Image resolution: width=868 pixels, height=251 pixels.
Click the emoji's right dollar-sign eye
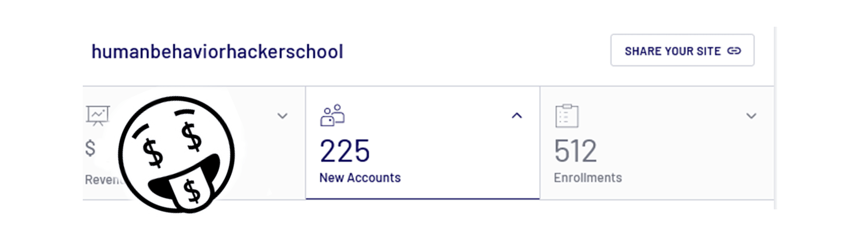point(191,137)
